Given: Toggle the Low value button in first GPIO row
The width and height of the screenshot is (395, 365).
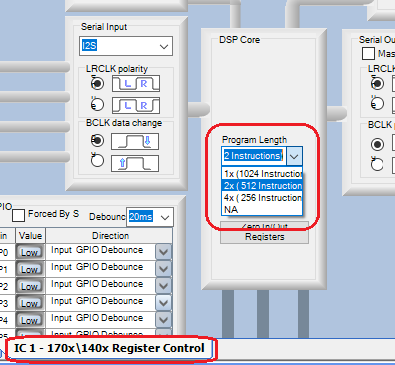Looking at the screenshot, I should [29, 252].
